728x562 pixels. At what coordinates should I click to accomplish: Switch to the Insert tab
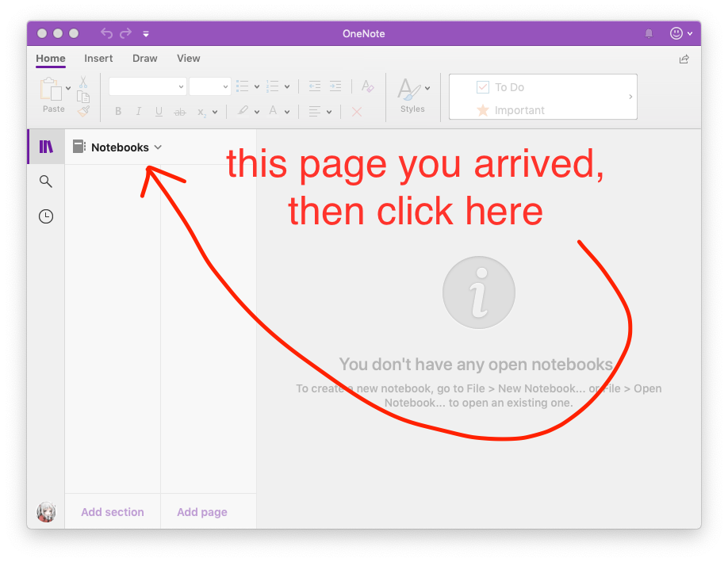98,59
